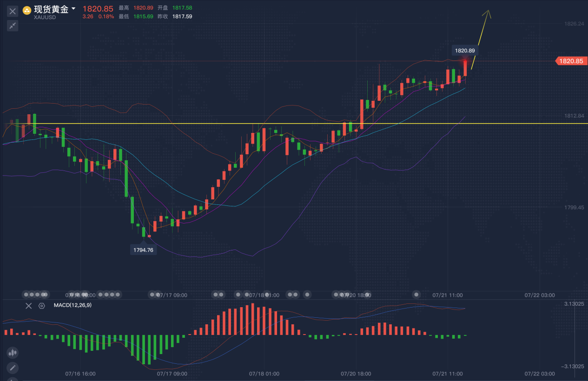Click the MACD(12,26,9) indicator label

click(x=72, y=305)
